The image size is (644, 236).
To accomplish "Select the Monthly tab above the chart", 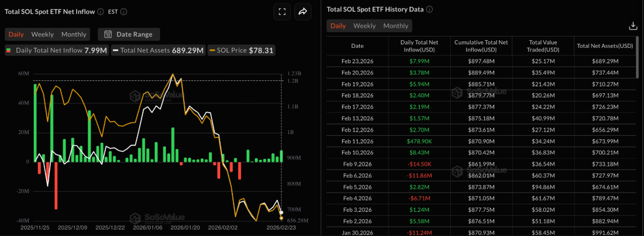I will [x=73, y=34].
